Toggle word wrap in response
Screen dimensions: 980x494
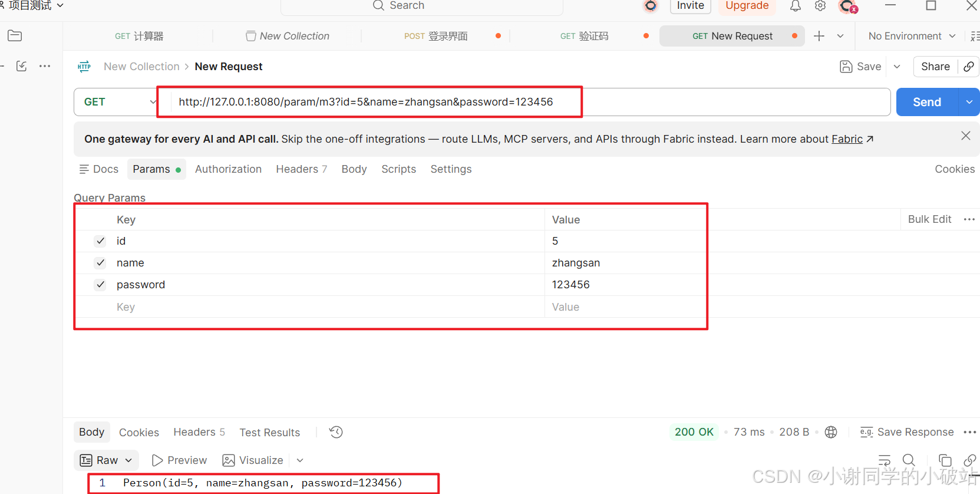pos(885,460)
